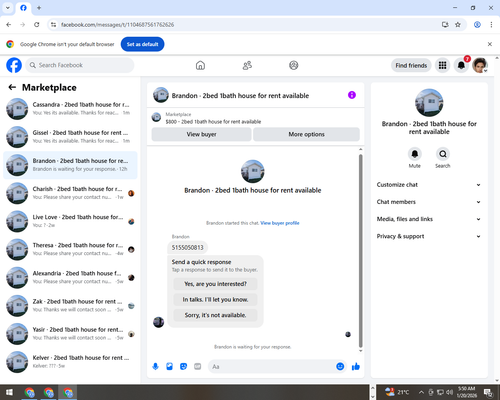The width and height of the screenshot is (500, 400).
Task: Open notifications bell in Facebook header
Action: 461,65
